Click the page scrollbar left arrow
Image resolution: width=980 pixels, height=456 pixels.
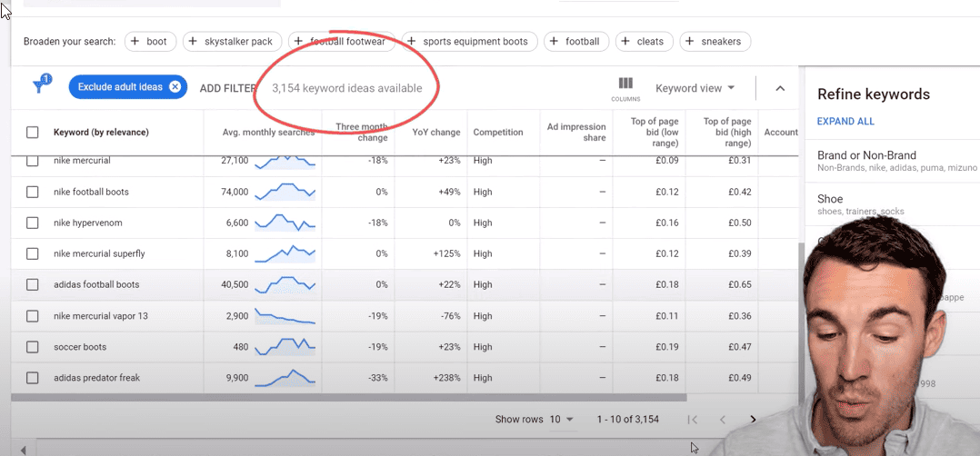(24, 450)
